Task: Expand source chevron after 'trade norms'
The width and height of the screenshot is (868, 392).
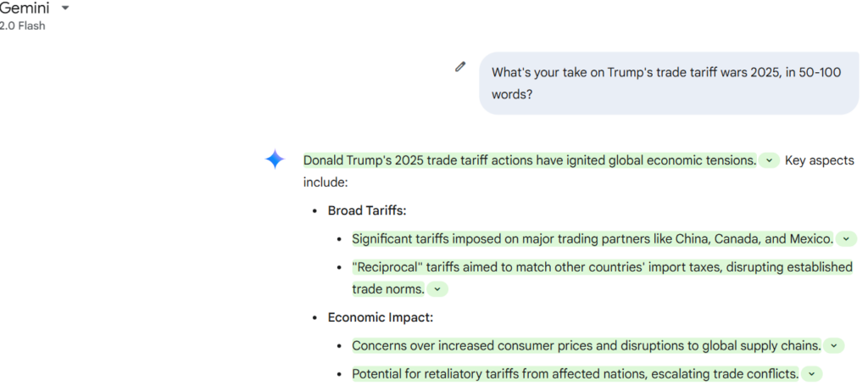Action: pos(437,289)
